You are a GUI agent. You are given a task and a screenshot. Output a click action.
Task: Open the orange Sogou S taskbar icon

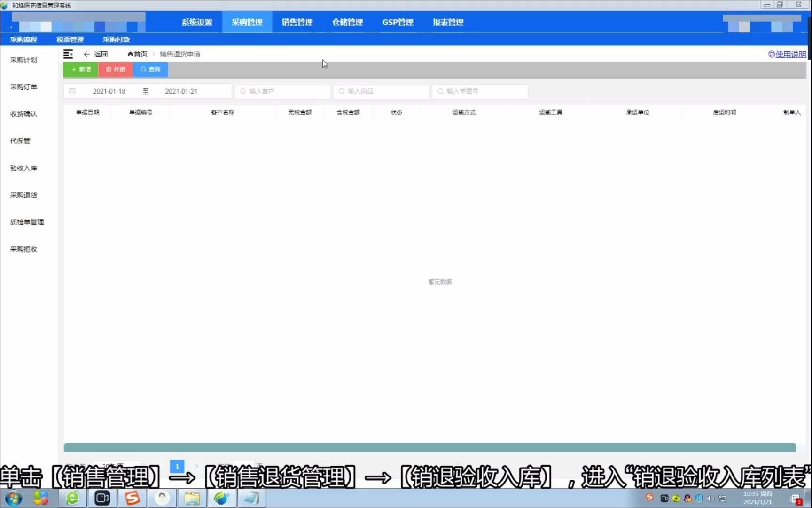[132, 498]
